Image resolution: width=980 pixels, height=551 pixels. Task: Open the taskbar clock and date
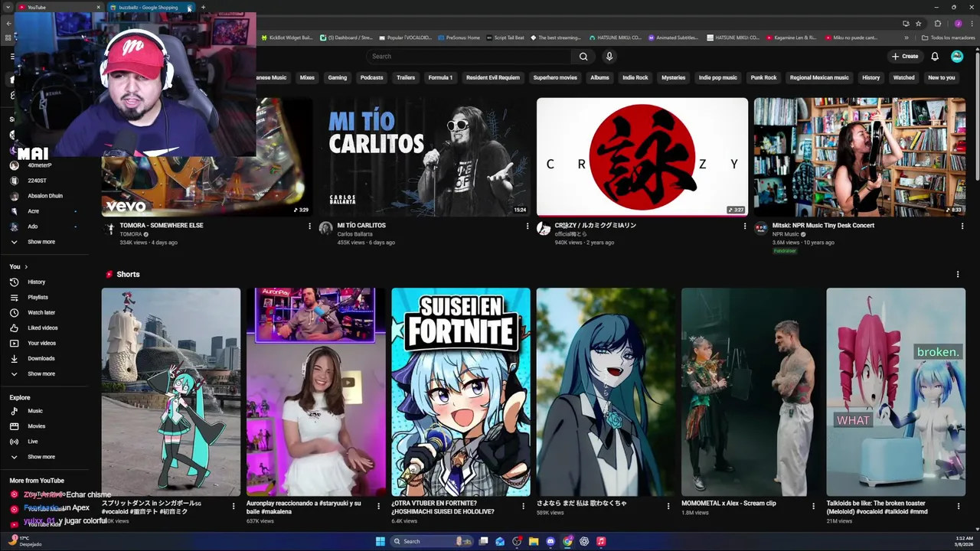pyautogui.click(x=964, y=541)
